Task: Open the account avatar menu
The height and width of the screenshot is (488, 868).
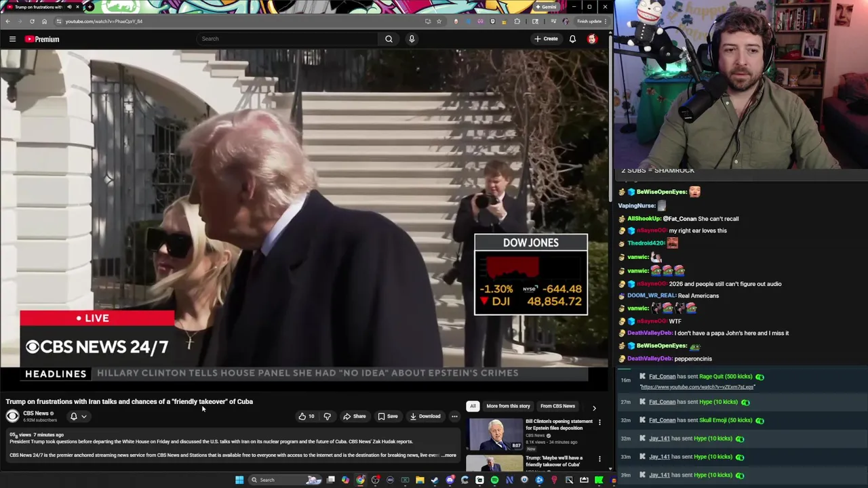Action: coord(592,39)
